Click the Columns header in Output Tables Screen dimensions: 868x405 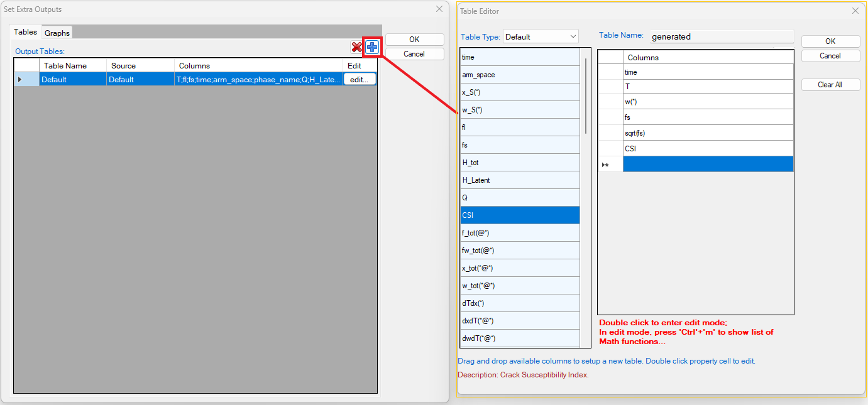tap(258, 66)
